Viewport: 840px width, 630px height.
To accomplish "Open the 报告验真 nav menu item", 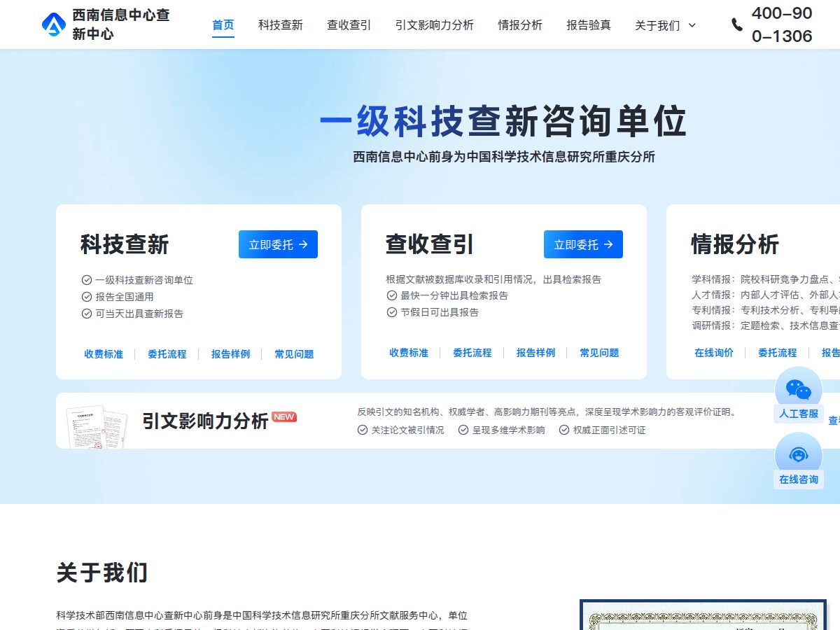I will pos(589,25).
